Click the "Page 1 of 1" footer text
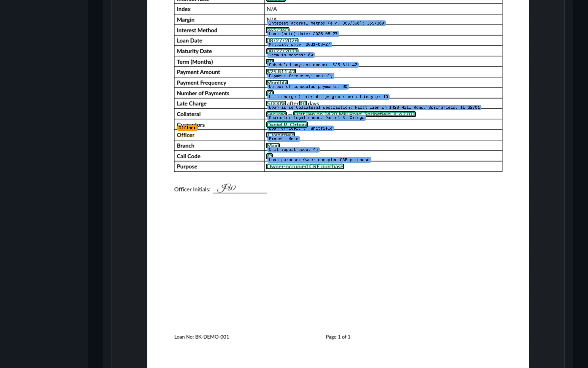 (x=338, y=337)
